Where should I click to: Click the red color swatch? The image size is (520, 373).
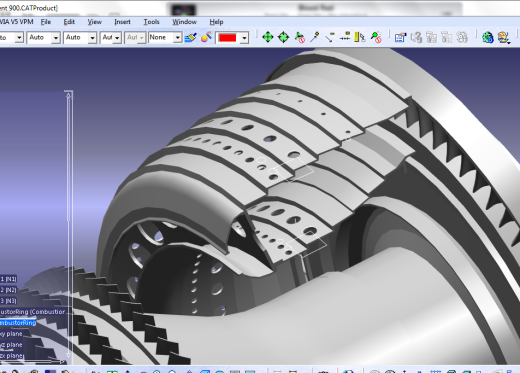[228, 38]
